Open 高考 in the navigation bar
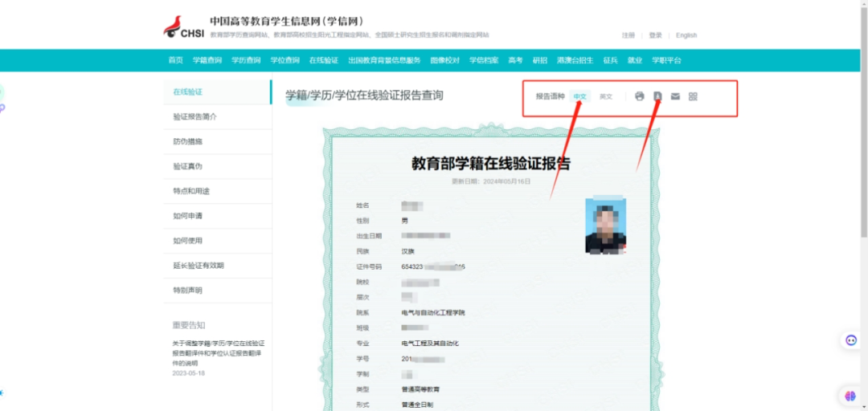 (x=515, y=60)
